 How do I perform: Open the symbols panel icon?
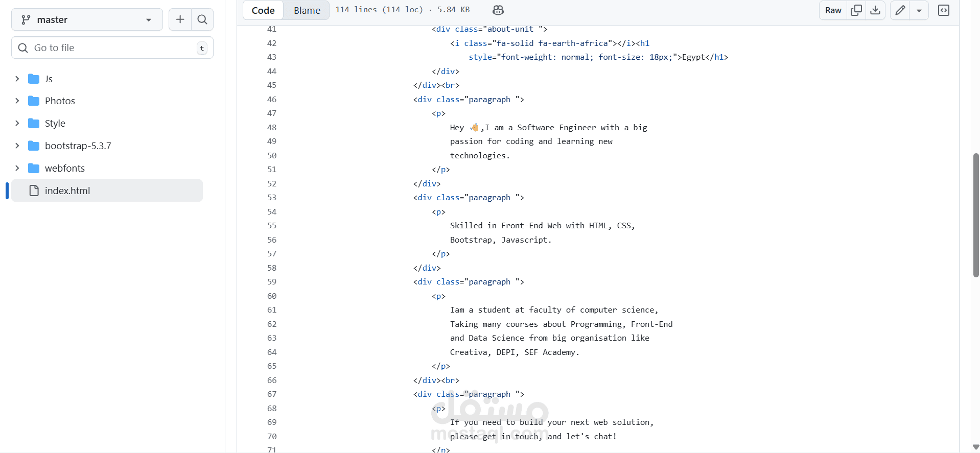tap(944, 10)
